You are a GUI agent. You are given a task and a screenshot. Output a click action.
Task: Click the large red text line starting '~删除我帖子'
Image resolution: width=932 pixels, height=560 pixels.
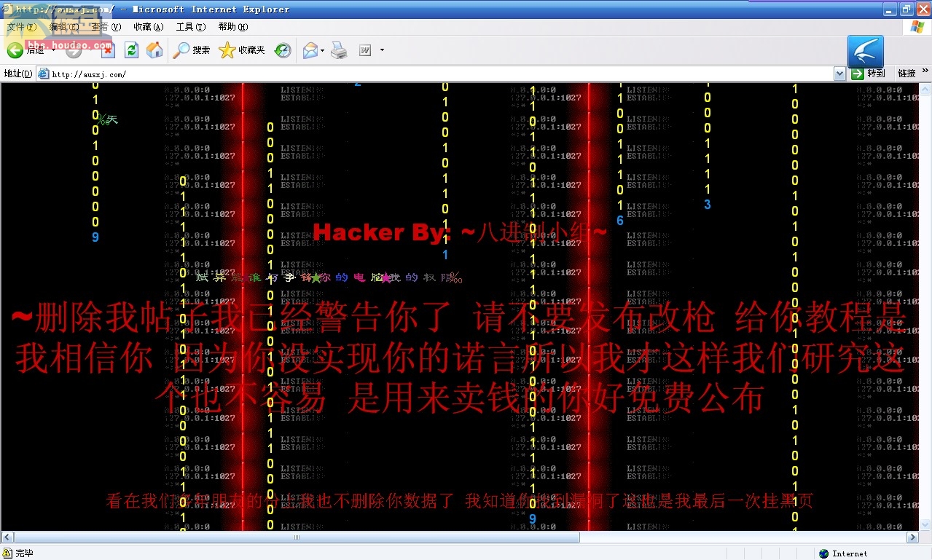coord(459,318)
